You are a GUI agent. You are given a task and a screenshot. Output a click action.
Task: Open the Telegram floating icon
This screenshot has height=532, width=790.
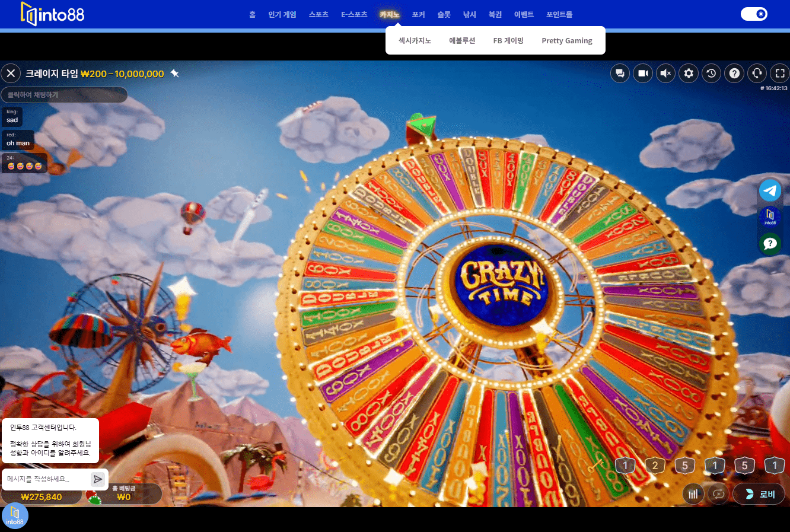(x=770, y=190)
